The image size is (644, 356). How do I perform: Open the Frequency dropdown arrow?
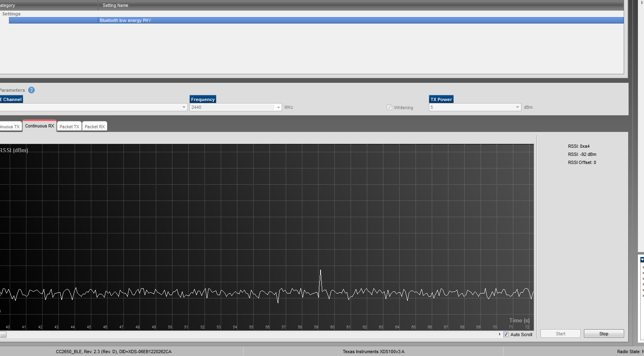(x=278, y=108)
